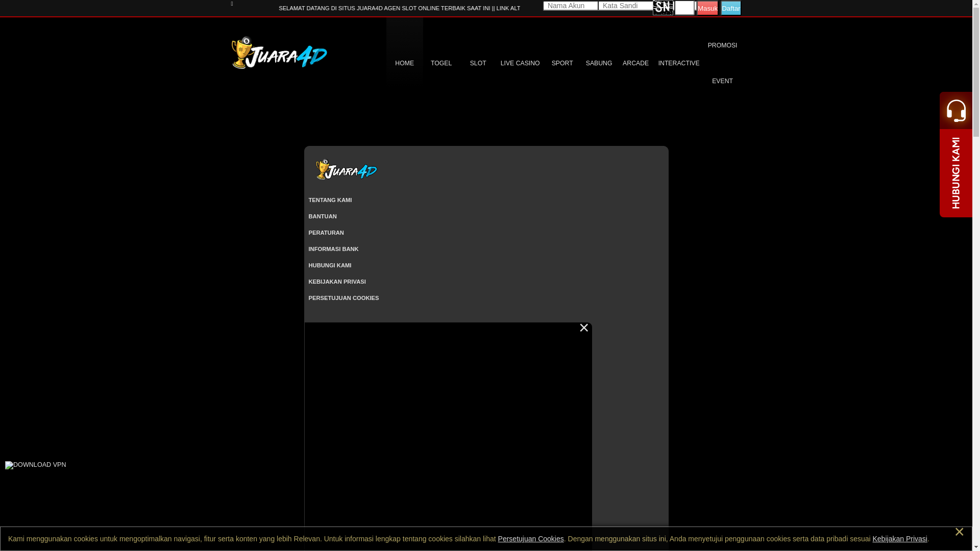
Task: View PROMOSI page
Action: point(722,45)
